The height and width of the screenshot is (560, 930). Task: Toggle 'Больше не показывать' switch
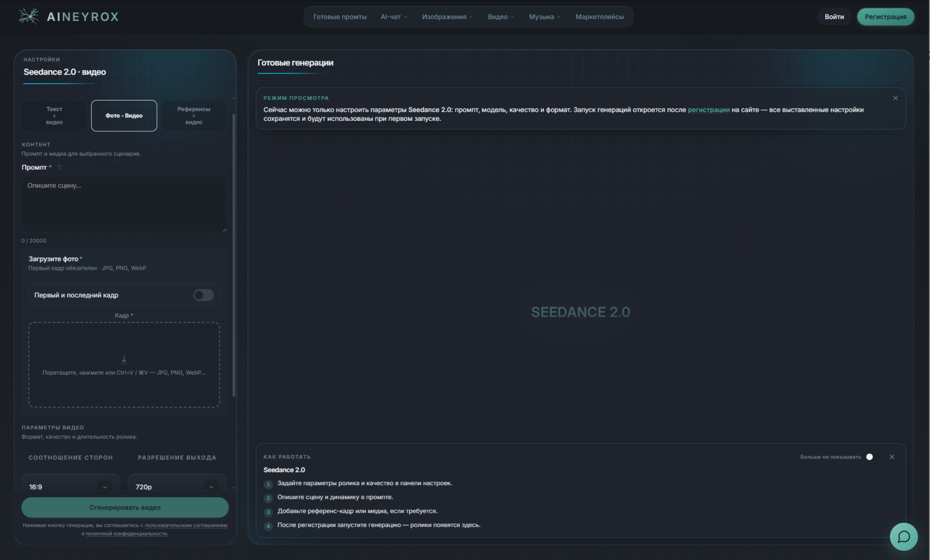tap(871, 457)
